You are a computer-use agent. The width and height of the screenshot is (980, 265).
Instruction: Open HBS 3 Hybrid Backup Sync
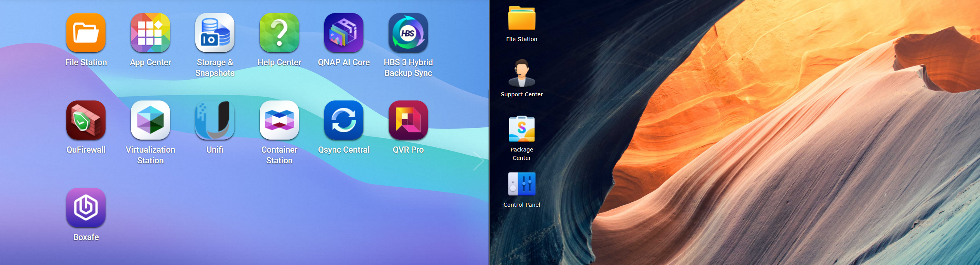[408, 33]
